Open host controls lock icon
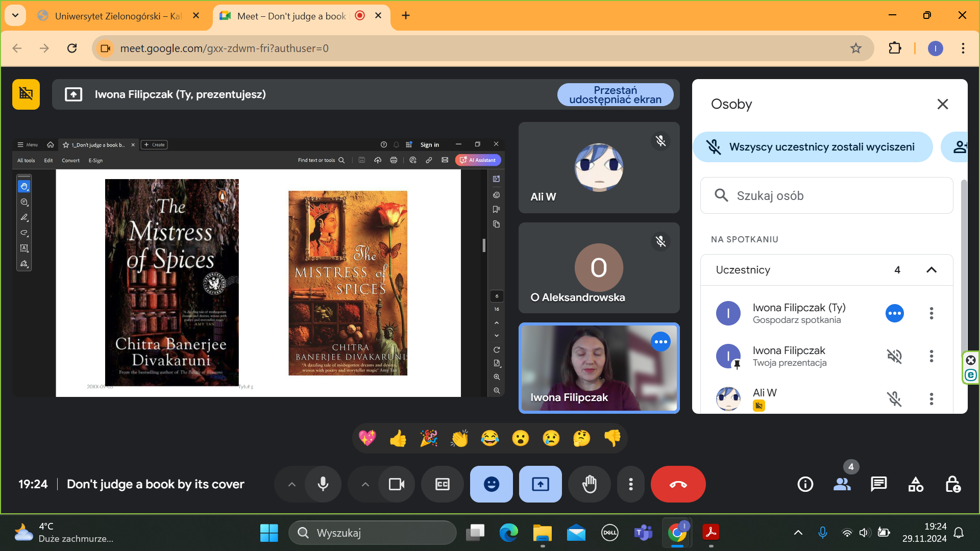 click(952, 484)
